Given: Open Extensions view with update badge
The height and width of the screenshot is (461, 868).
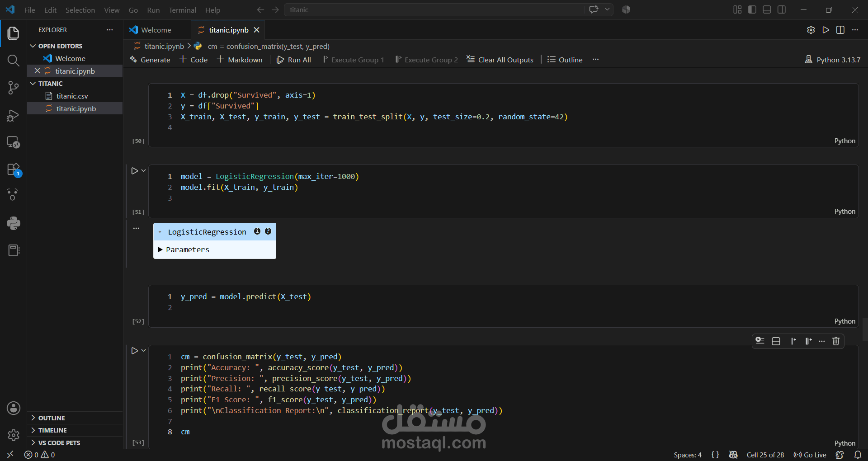Looking at the screenshot, I should click(14, 169).
